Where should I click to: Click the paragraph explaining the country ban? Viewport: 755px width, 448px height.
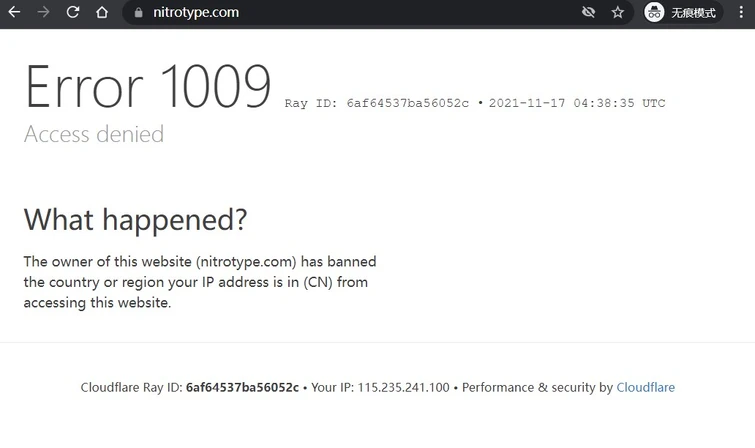pos(200,282)
